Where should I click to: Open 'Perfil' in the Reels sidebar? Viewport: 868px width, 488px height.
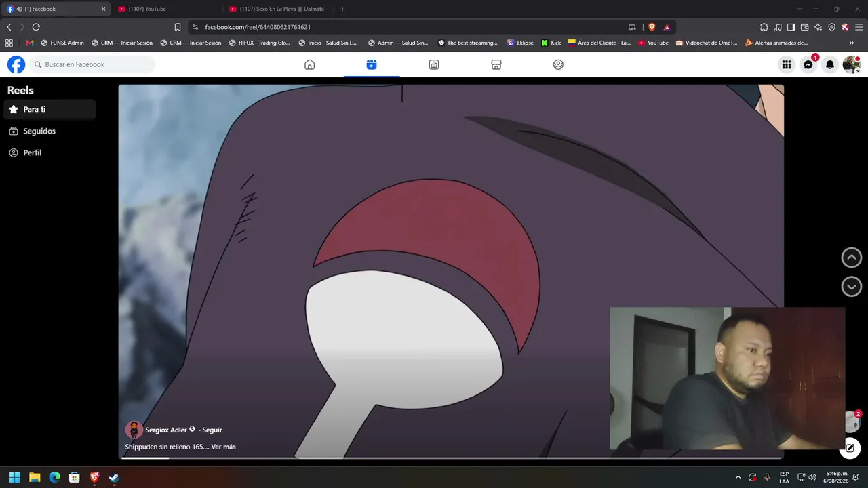coord(50,152)
